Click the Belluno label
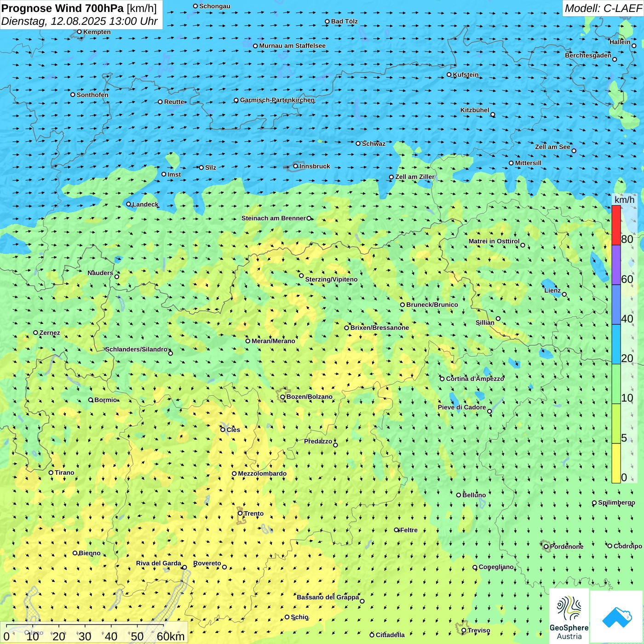 pyautogui.click(x=474, y=495)
